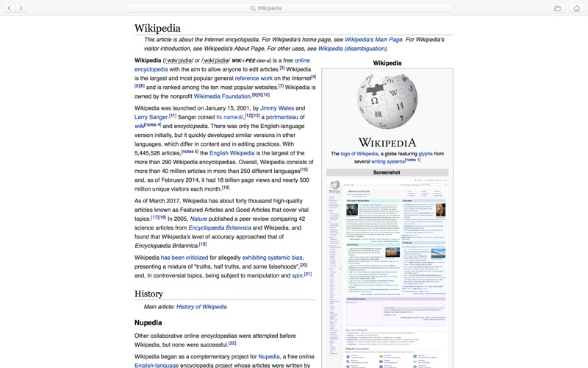Open the "portmanteau" link
The width and height of the screenshot is (588, 368).
[282, 117]
